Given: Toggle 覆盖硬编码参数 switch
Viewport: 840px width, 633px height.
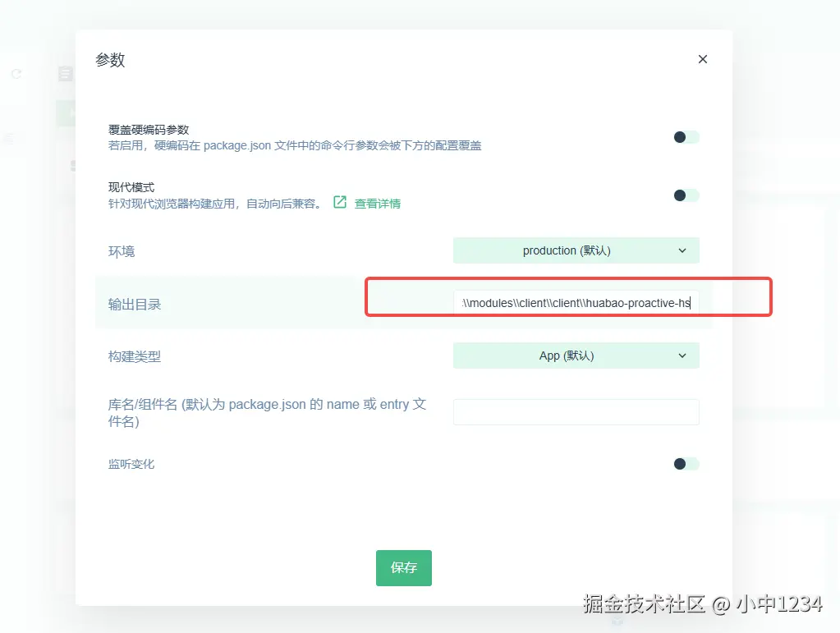Looking at the screenshot, I should coord(686,137).
